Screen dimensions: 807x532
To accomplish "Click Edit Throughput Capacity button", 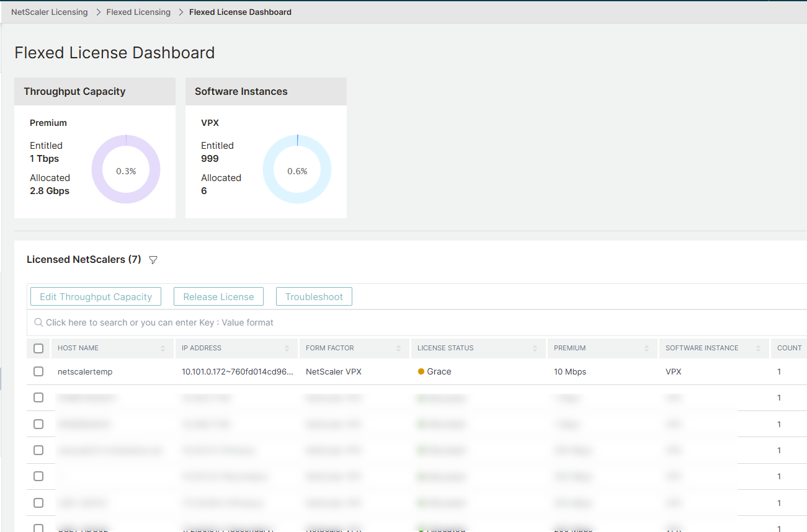I will (x=96, y=296).
